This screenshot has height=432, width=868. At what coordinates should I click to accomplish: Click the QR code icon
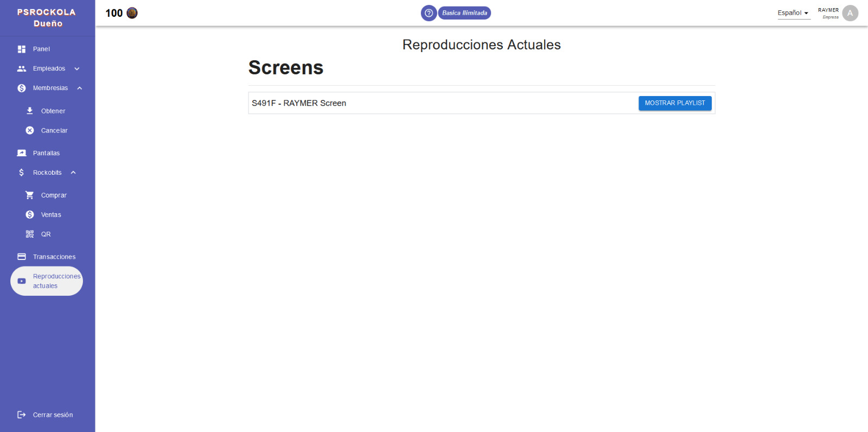(30, 234)
